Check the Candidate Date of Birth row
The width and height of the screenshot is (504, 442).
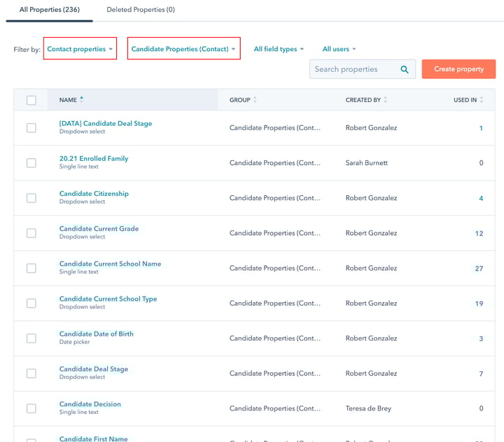(31, 338)
